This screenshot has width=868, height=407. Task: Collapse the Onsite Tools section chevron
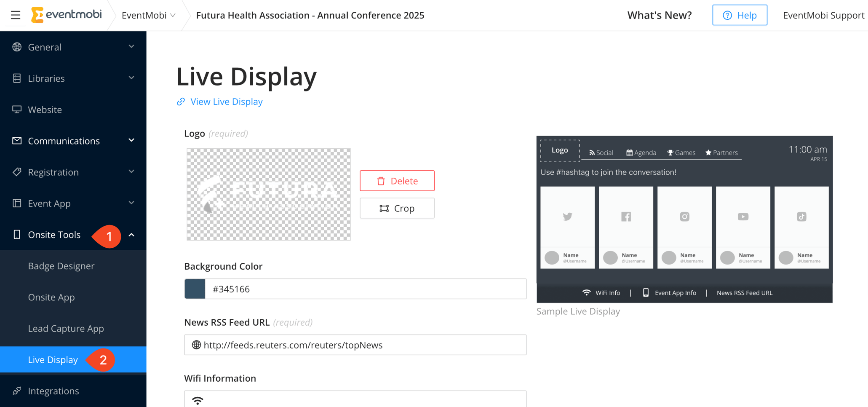point(131,235)
